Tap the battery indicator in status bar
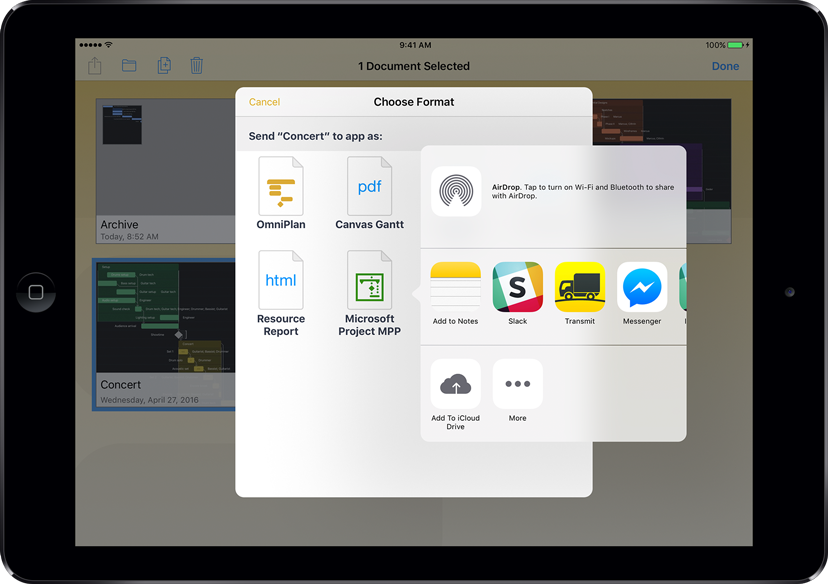 736,45
